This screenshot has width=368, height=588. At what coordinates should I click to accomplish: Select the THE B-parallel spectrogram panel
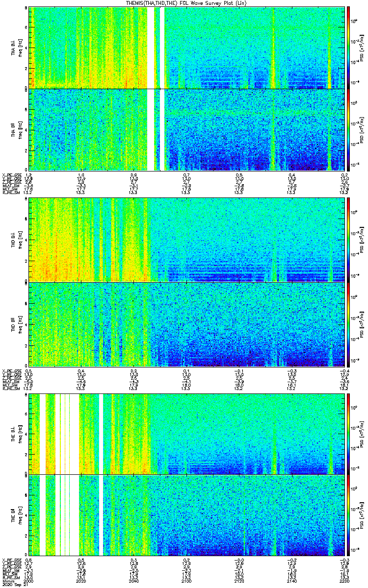pyautogui.click(x=186, y=515)
